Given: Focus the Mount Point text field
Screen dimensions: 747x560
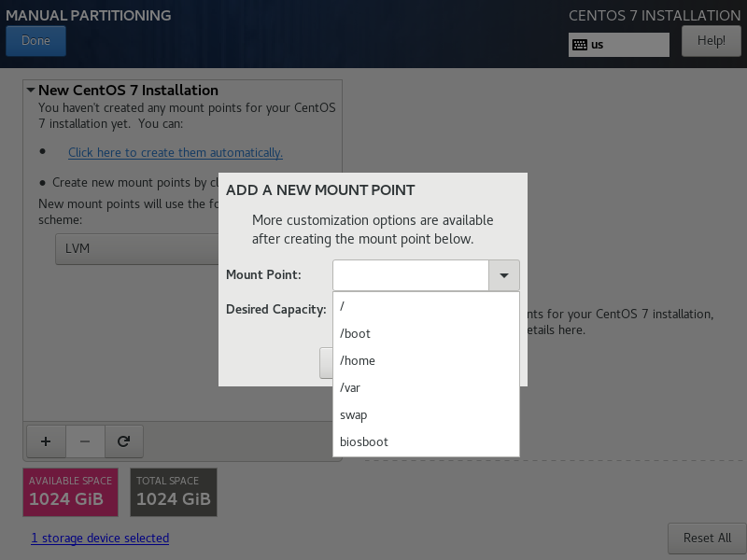Looking at the screenshot, I should (411, 275).
